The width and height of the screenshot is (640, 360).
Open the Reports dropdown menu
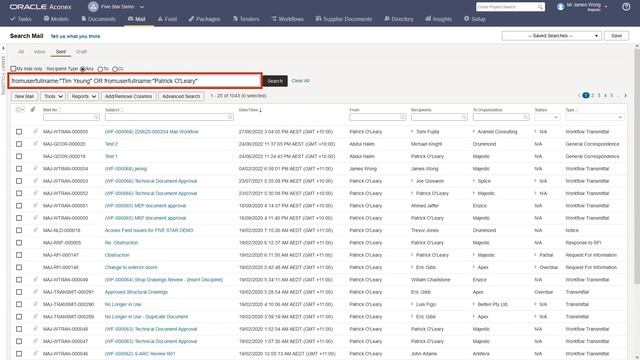click(x=83, y=96)
